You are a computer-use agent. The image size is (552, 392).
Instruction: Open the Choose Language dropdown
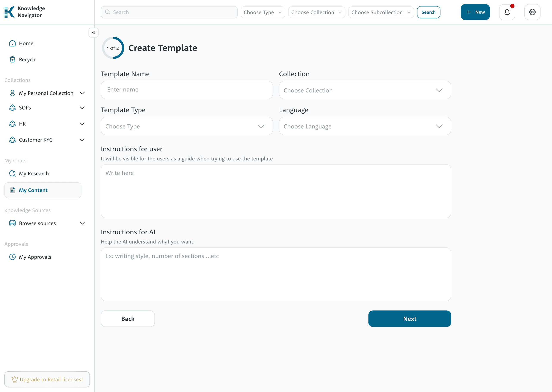tap(365, 126)
